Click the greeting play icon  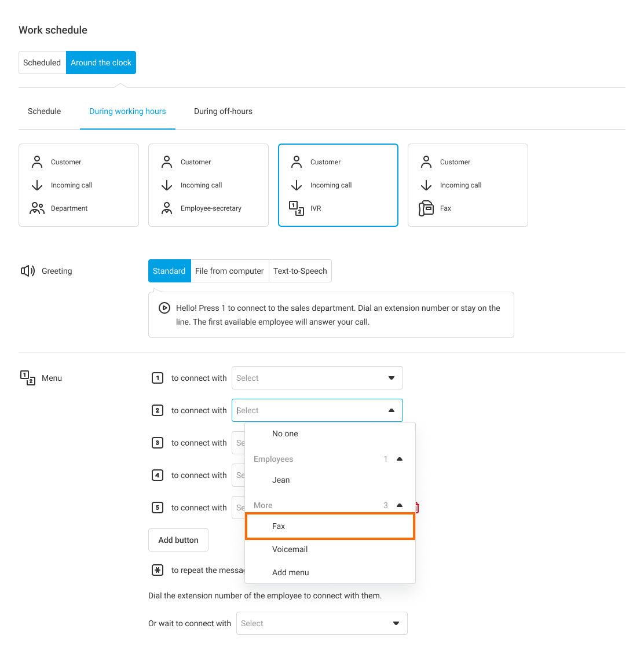(164, 308)
